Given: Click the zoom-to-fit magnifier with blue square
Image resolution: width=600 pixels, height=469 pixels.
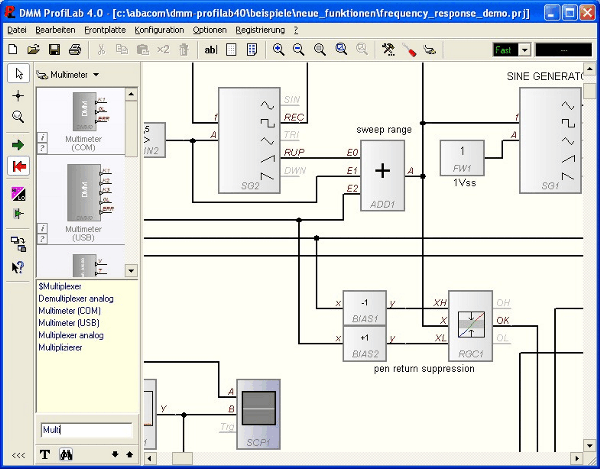Looking at the screenshot, I should click(x=341, y=49).
